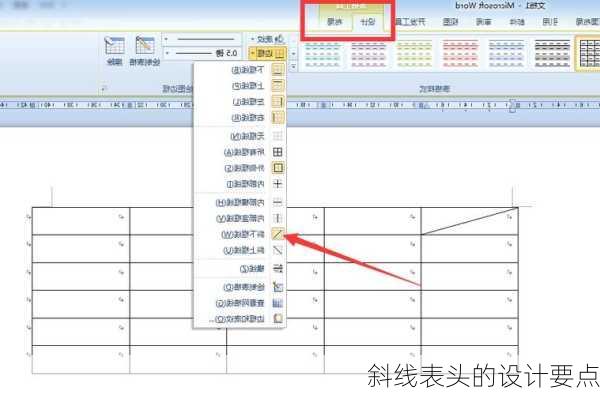Screen dimensions: 600x395
Task: Select the light blue table style thumbnail
Action: point(506,54)
